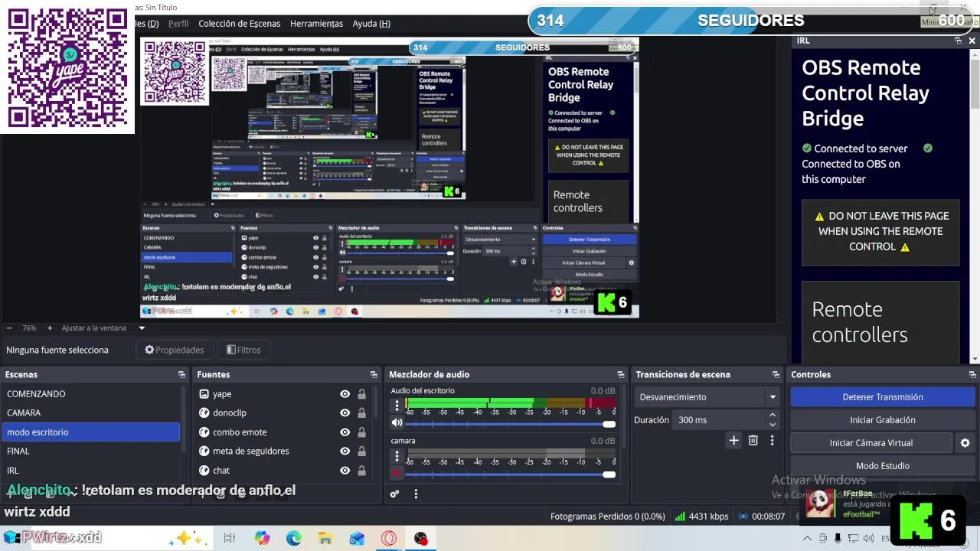Zoom out the preview with minus

coord(8,328)
